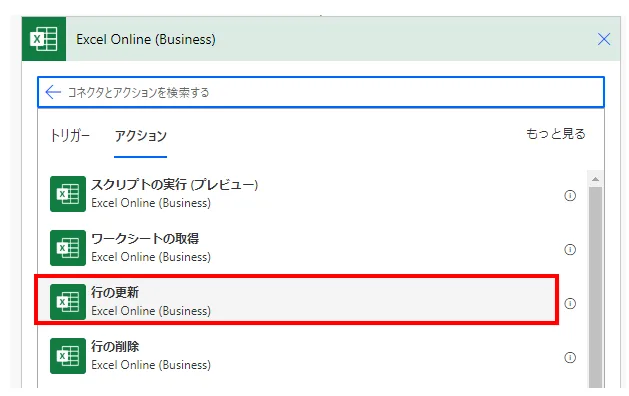This screenshot has width=629, height=396.
Task: Open the もっと見る link
Action: (556, 134)
